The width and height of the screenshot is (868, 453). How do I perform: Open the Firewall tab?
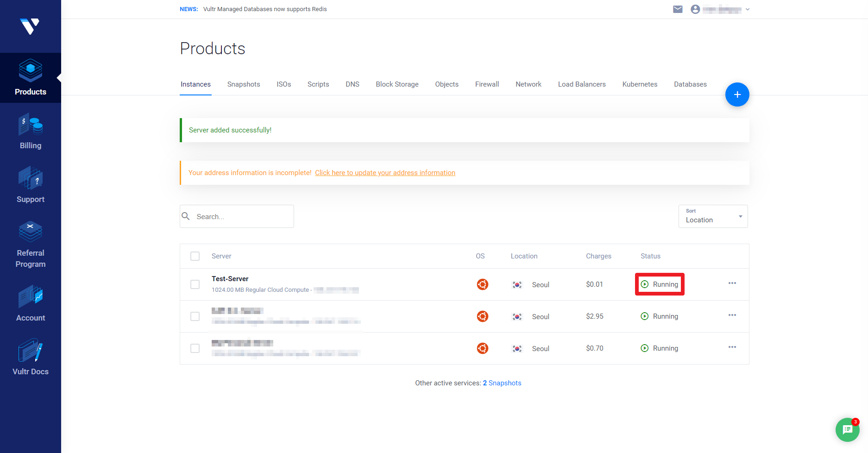pos(487,84)
